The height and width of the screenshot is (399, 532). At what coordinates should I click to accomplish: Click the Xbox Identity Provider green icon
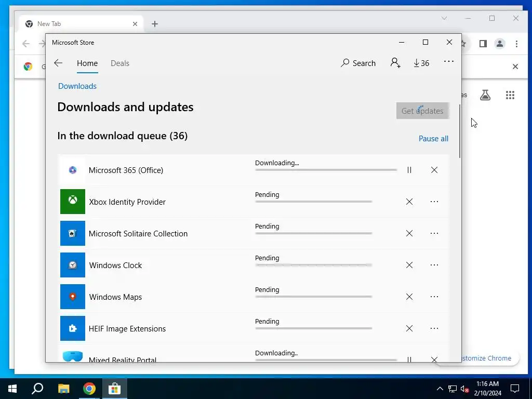73,202
